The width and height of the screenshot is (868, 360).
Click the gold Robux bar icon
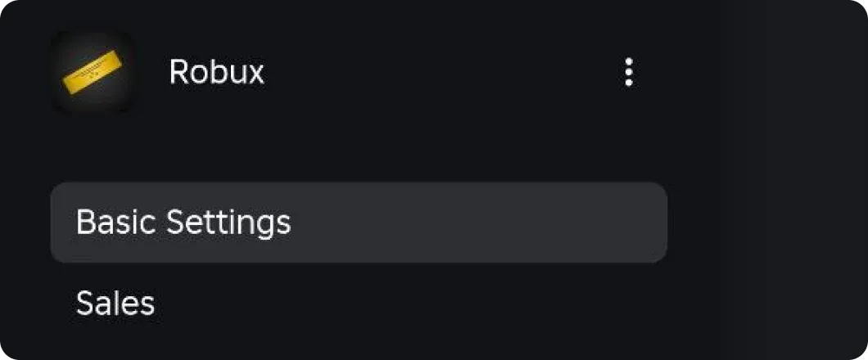click(92, 72)
